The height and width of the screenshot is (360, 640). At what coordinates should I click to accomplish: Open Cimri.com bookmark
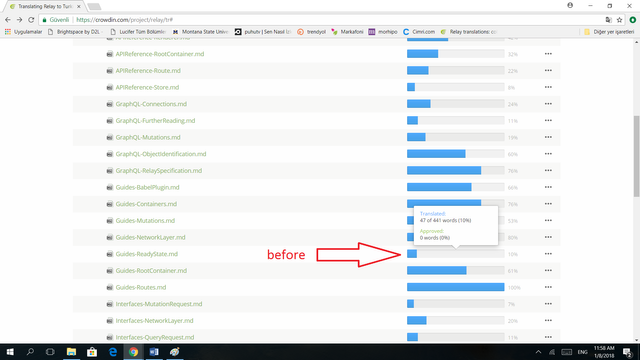coord(419,31)
